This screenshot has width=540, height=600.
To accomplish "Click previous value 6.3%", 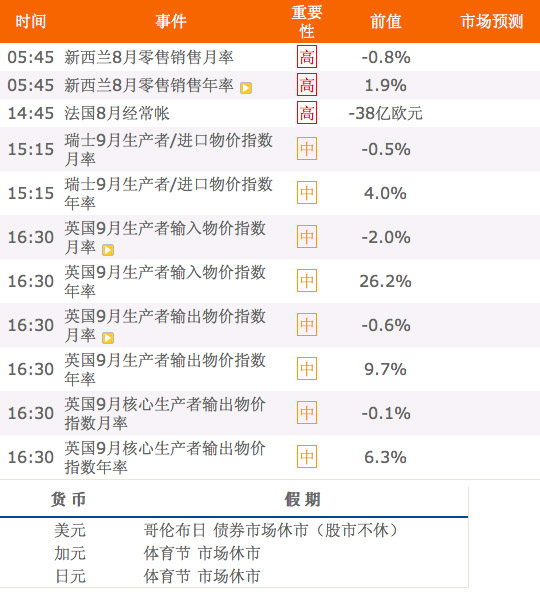I will [x=385, y=457].
